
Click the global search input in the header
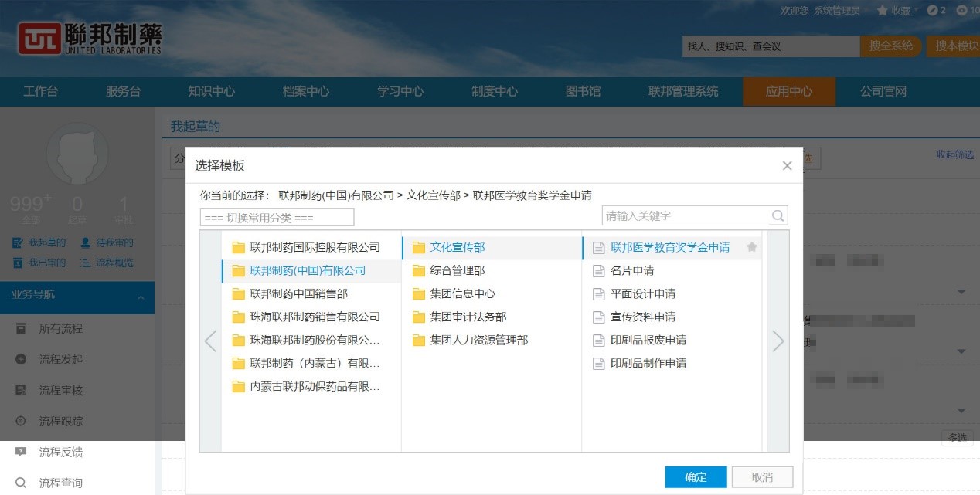771,46
